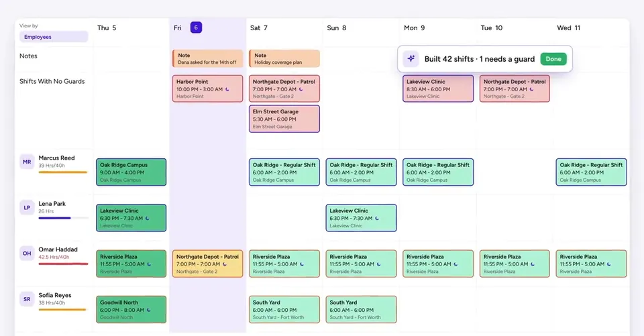This screenshot has height=336, width=644.
Task: Click the '38 Hrs/40h' text under Sofia Reyes
Action: (52, 302)
